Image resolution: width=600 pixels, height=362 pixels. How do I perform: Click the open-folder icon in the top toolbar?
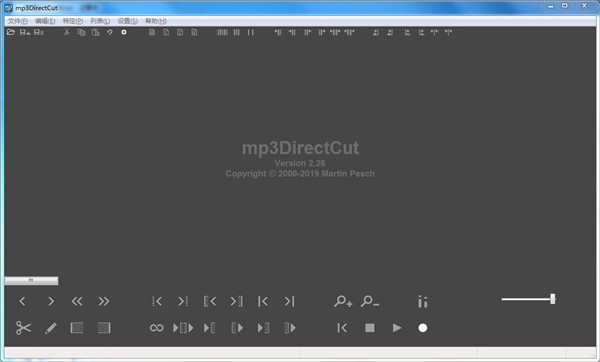[11, 33]
